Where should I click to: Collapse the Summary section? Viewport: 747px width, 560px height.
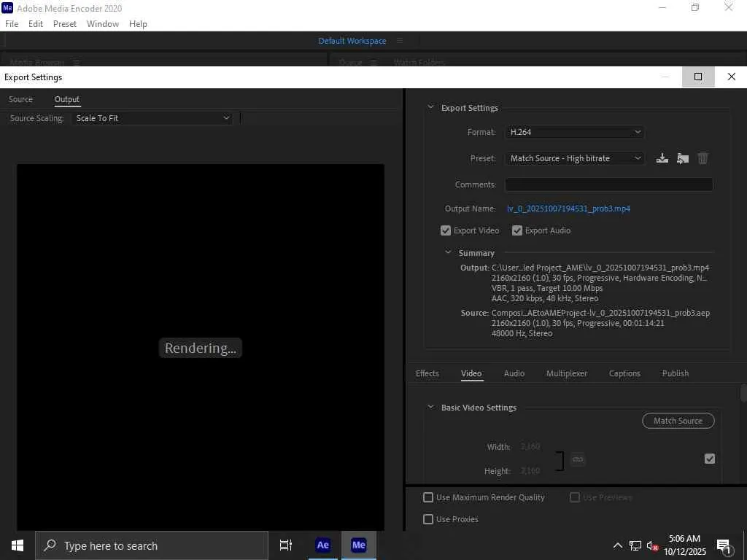448,252
